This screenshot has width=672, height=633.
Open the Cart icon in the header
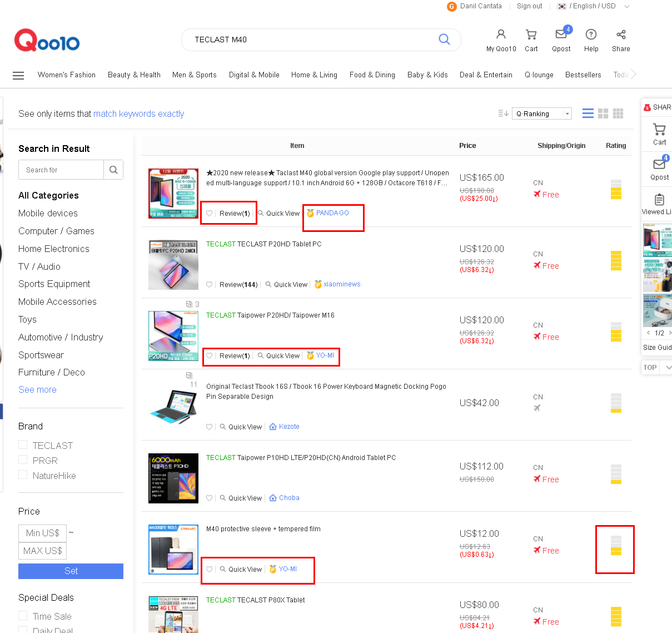pos(531,34)
